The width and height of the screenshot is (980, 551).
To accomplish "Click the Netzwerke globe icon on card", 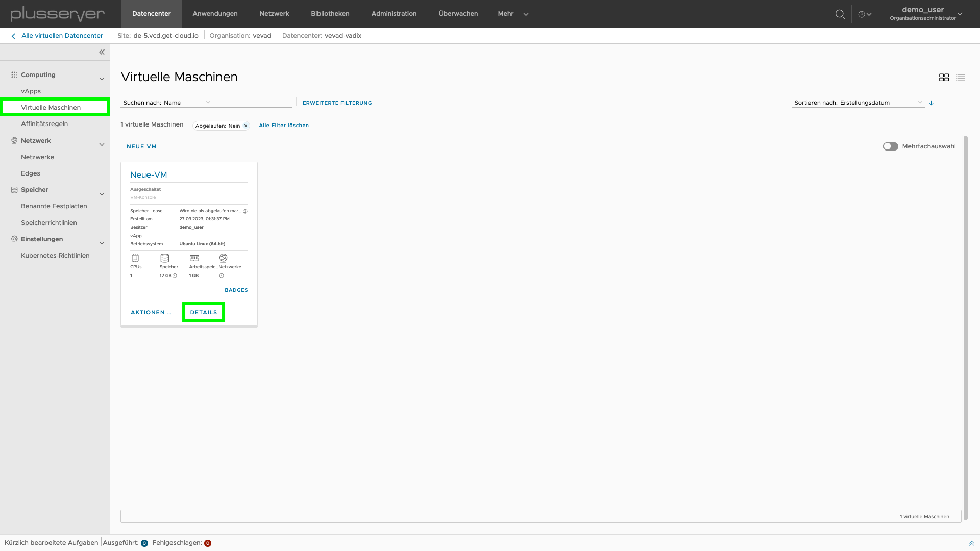I will [x=224, y=258].
